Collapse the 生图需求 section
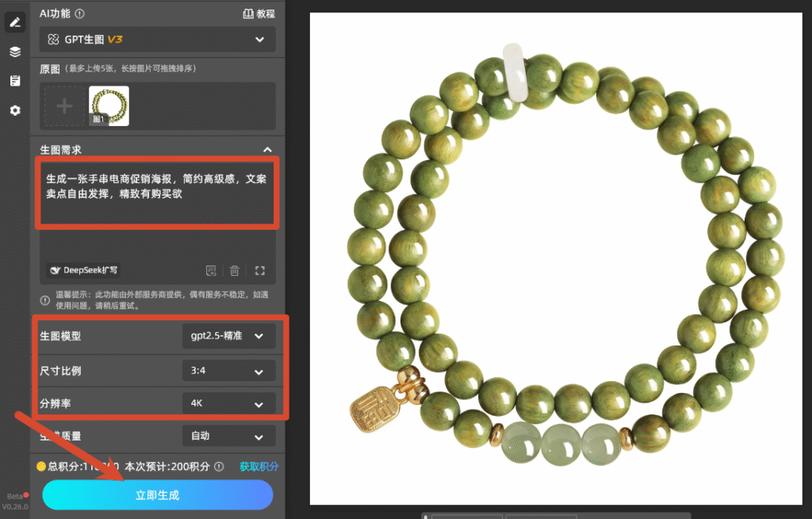The image size is (812, 519). (x=267, y=150)
